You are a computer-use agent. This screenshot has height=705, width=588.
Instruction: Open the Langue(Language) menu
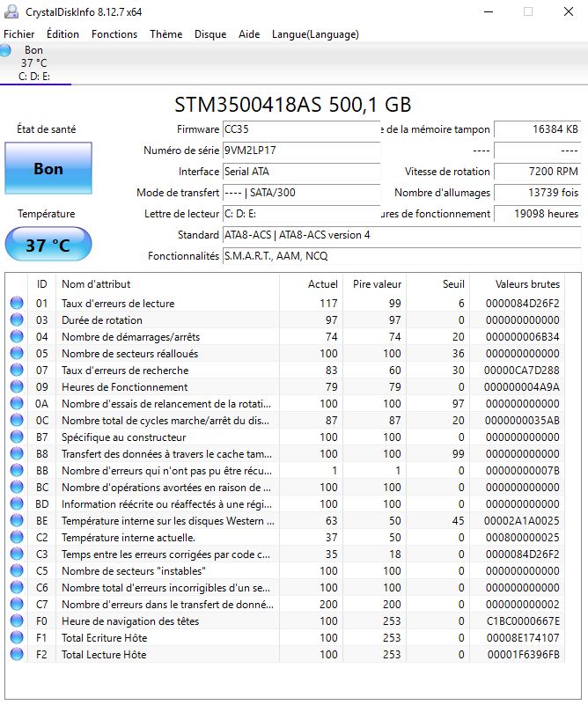[x=315, y=34]
